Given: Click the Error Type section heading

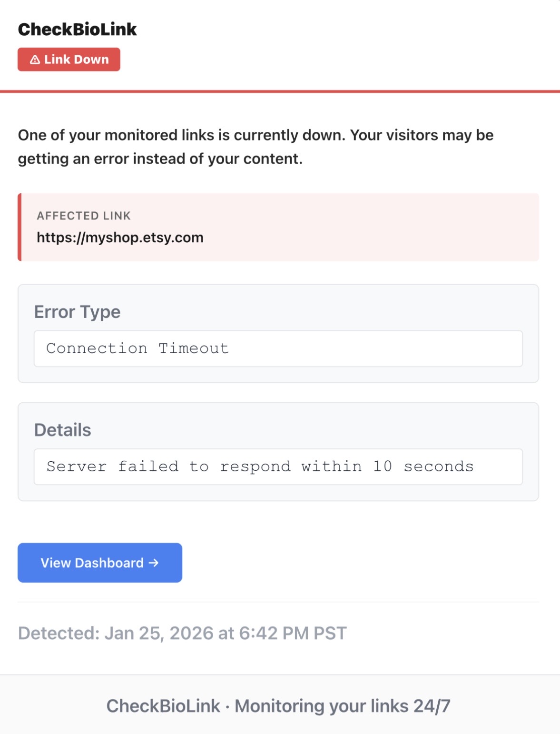Looking at the screenshot, I should (x=77, y=312).
